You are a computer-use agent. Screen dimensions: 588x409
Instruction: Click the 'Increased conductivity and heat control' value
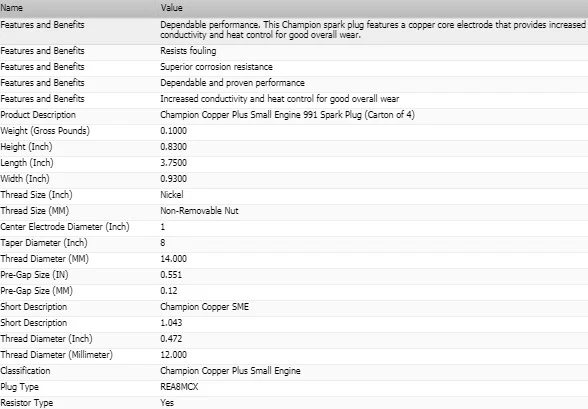(x=279, y=99)
